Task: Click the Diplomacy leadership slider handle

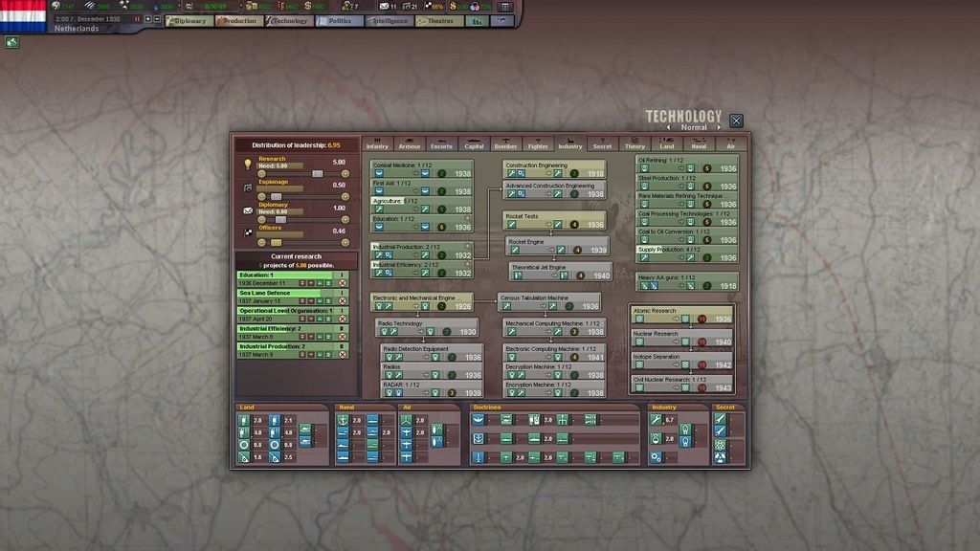Action: tap(280, 220)
